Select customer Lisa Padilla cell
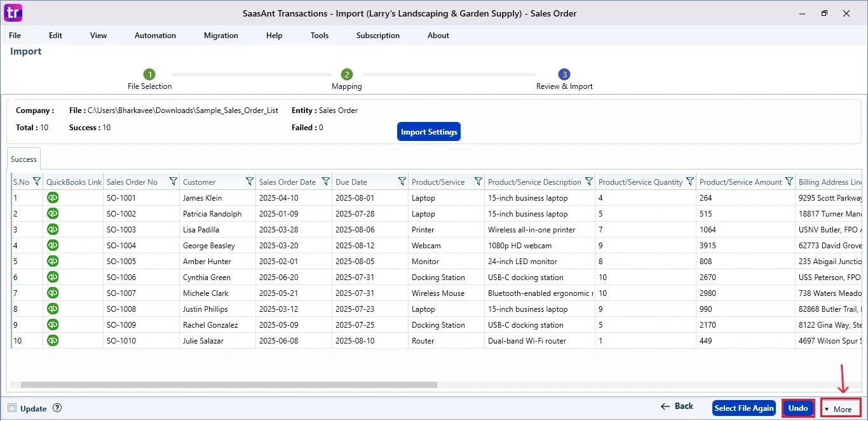 tap(217, 230)
